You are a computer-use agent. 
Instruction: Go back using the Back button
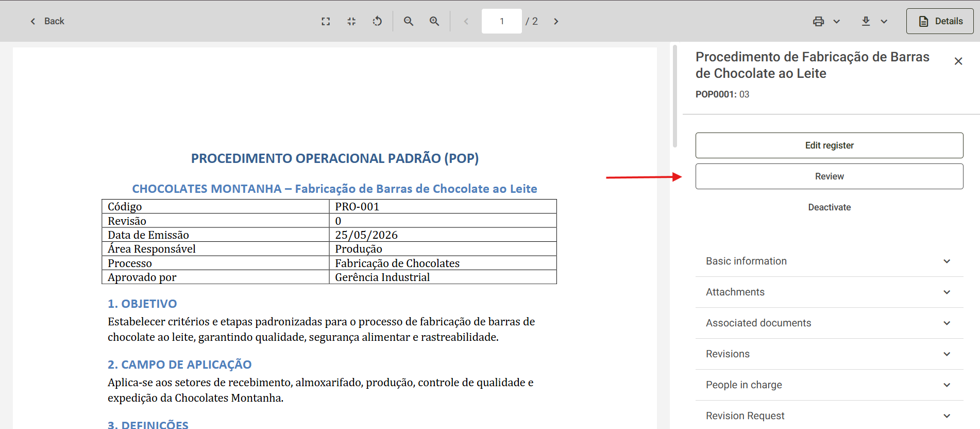point(47,21)
